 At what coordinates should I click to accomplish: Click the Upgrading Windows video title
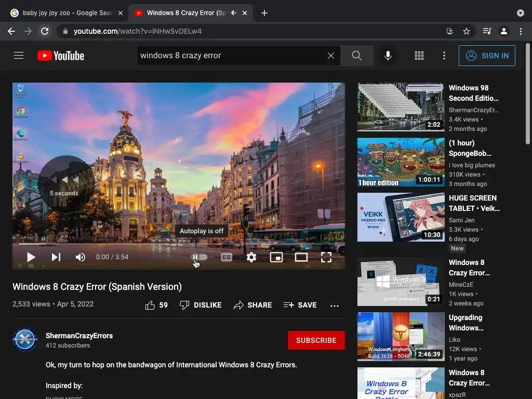pos(466,323)
